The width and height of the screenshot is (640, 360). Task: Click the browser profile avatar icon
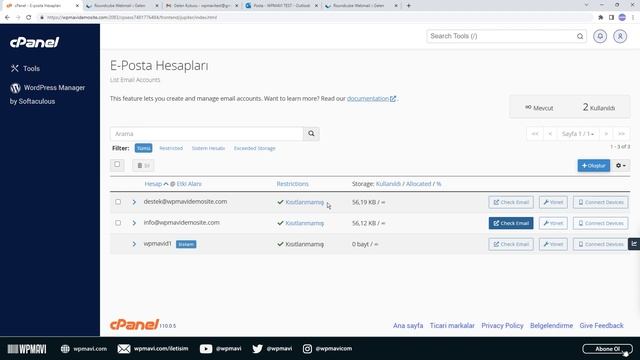click(622, 17)
